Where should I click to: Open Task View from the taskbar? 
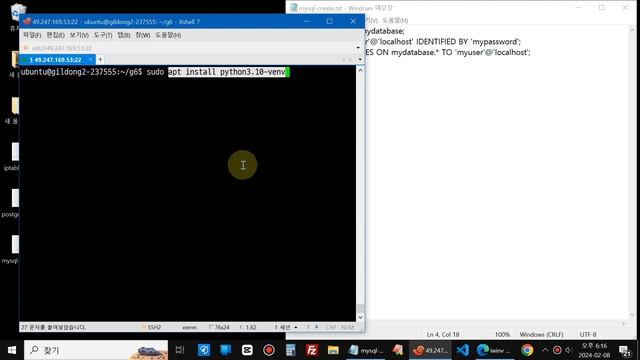pos(180,350)
